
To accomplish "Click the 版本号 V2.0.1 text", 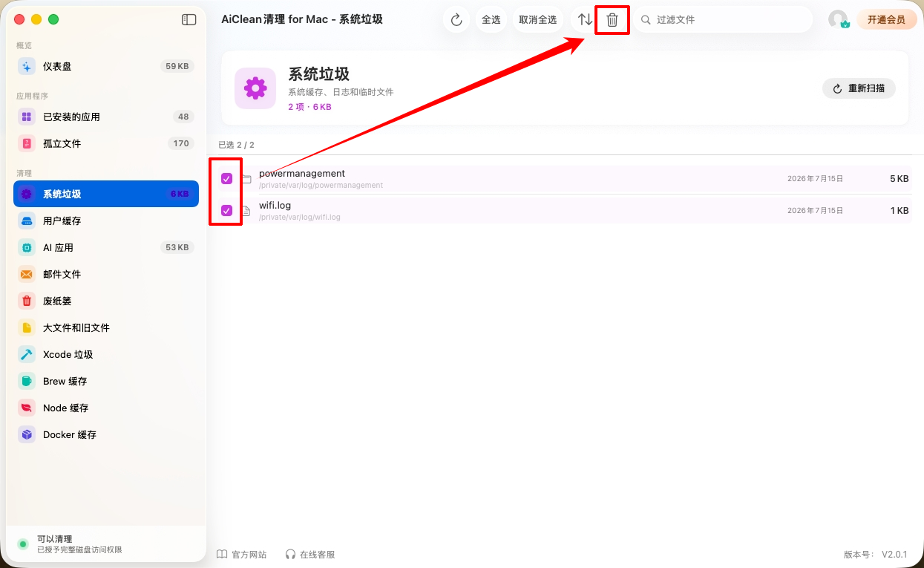I will 876,555.
